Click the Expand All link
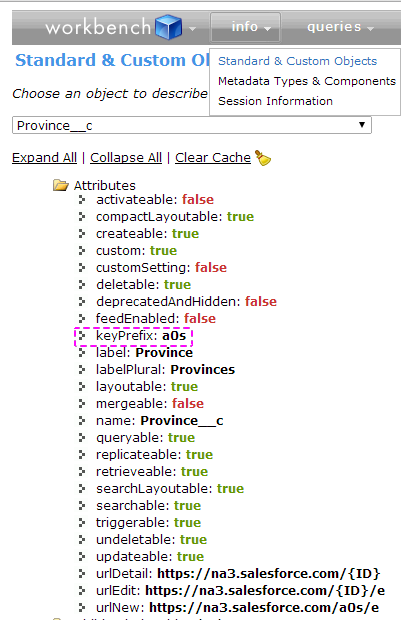The height and width of the screenshot is (620, 401). tap(44, 158)
